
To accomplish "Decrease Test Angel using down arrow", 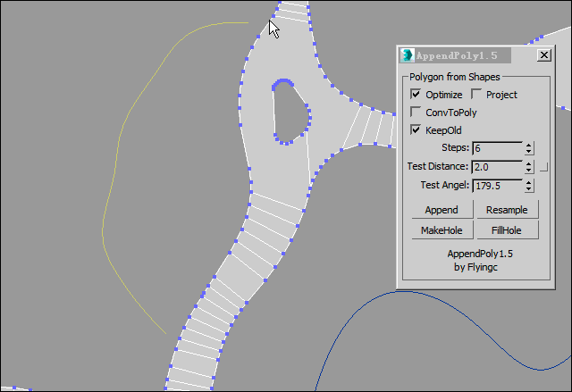I will click(x=528, y=189).
